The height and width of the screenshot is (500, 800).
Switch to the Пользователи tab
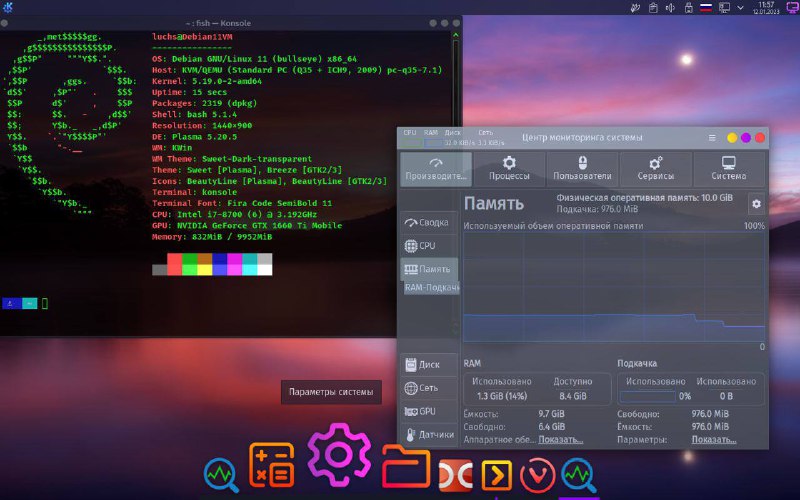pyautogui.click(x=582, y=169)
